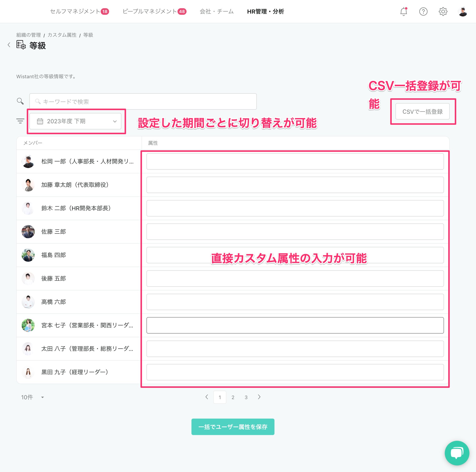The width and height of the screenshot is (476, 472).
Task: Click attribute field for 佐藤 三郎
Action: pos(295,232)
